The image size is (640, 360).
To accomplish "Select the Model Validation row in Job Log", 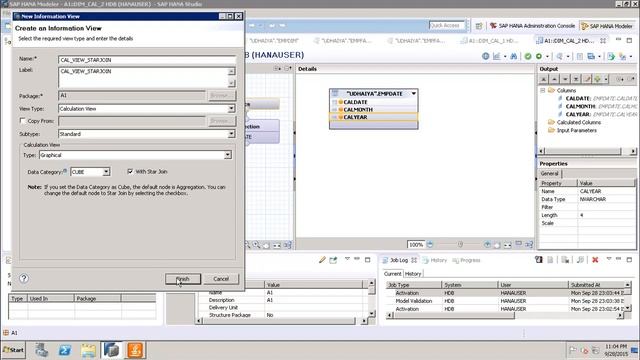I will coord(505,301).
